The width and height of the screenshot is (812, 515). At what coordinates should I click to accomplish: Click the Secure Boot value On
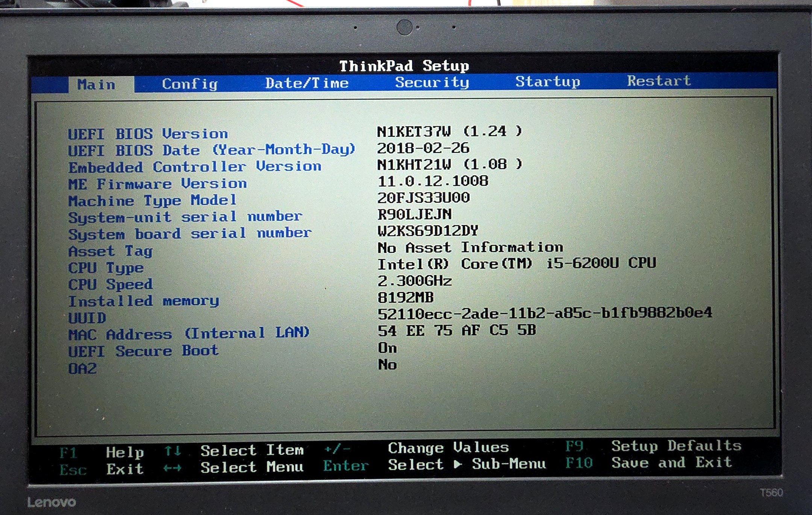[387, 348]
